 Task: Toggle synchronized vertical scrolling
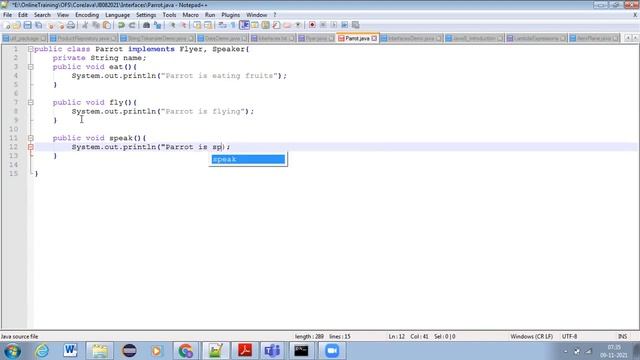(x=197, y=25)
